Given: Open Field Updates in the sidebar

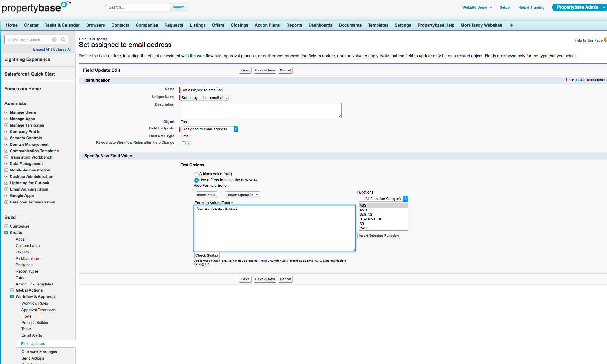Looking at the screenshot, I should point(33,344).
